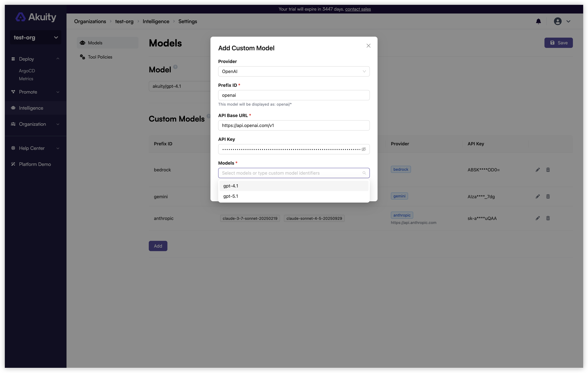Expand the Organization section chevron
This screenshot has height=373, width=588.
[58, 124]
